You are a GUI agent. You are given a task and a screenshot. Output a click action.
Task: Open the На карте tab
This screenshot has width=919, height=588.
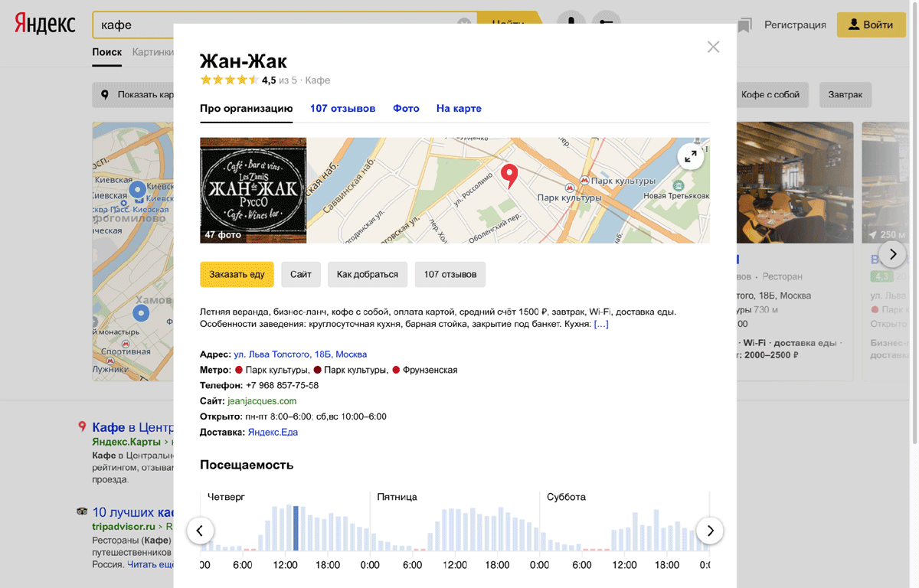tap(459, 109)
